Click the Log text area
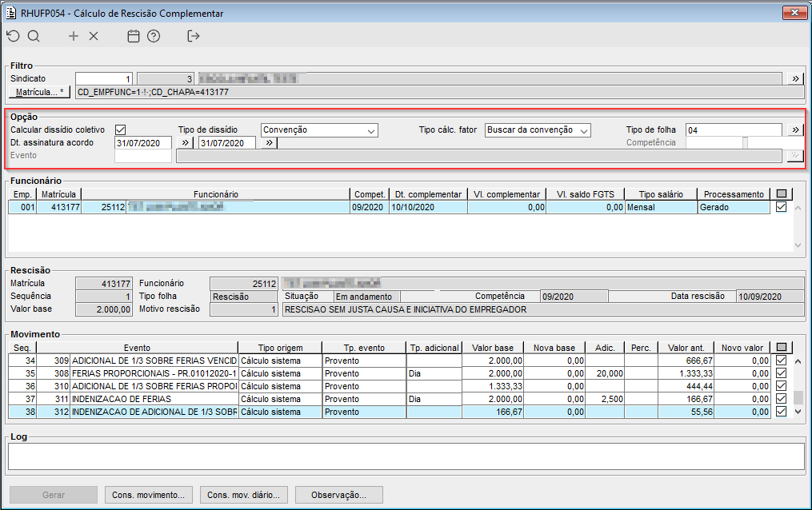812x510 pixels. click(x=406, y=456)
